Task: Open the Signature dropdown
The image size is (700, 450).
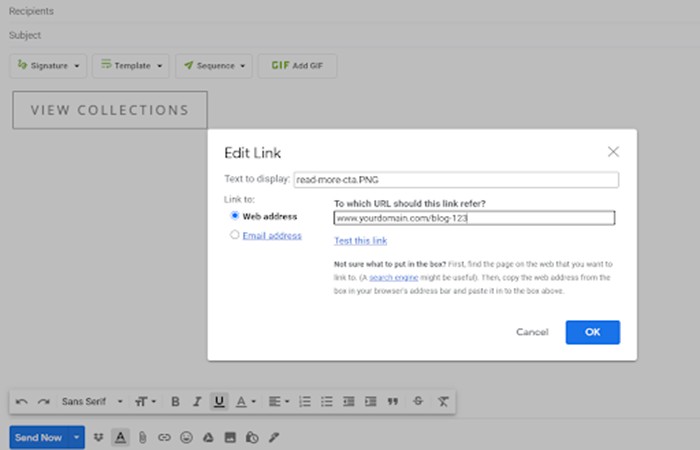Action: click(x=48, y=66)
